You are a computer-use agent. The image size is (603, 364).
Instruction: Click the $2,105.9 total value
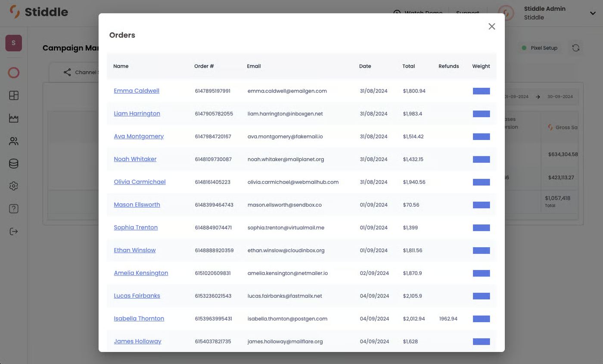413,296
